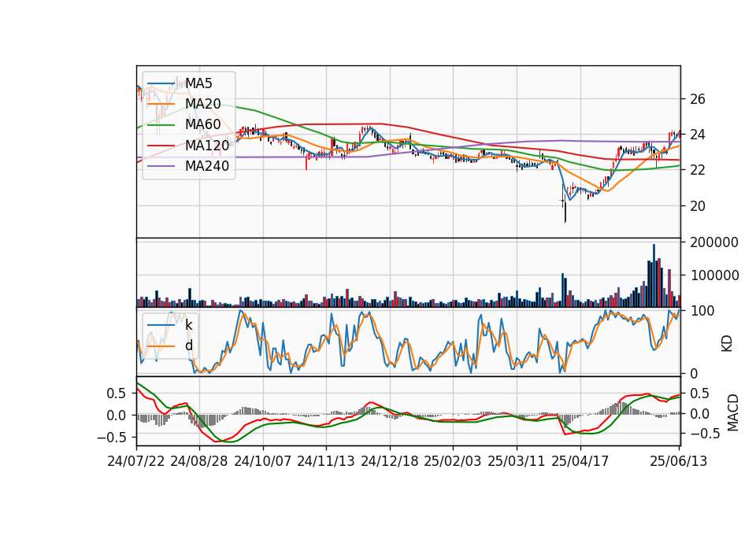Click the left MACD axis value 0.0
The width and height of the screenshot is (756, 543).
pyautogui.click(x=117, y=416)
